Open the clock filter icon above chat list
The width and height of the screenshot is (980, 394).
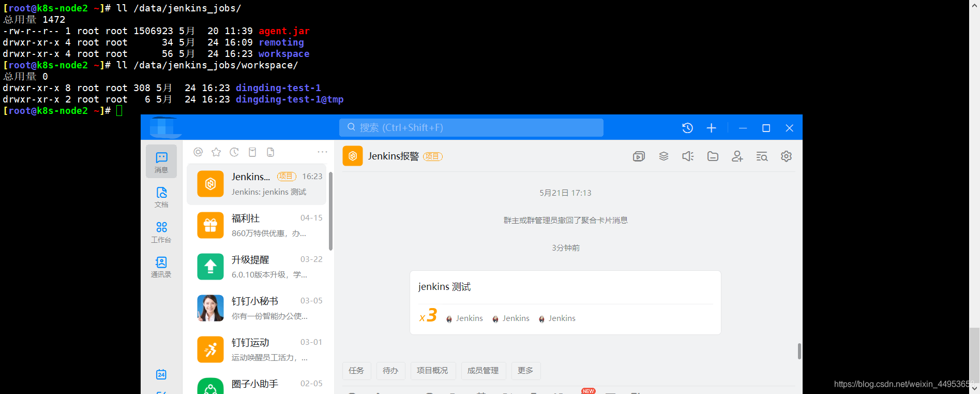(x=234, y=152)
